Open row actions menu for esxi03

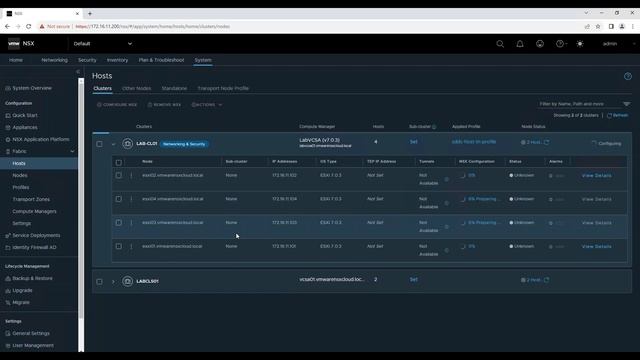pyautogui.click(x=131, y=223)
